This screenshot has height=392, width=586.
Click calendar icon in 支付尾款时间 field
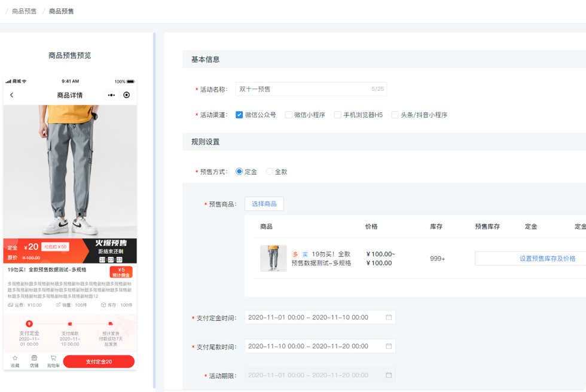coord(389,347)
